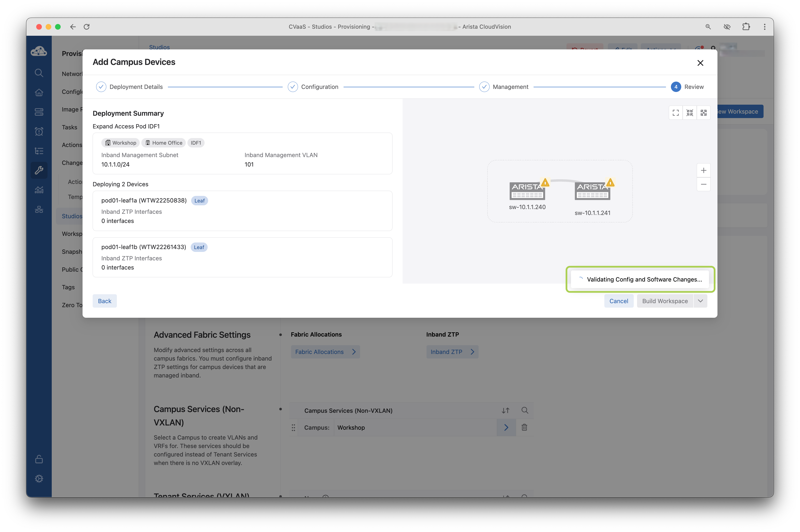Screen dimensions: 800x532
Task: Close the Add Campus Devices dialog
Action: pyautogui.click(x=700, y=63)
